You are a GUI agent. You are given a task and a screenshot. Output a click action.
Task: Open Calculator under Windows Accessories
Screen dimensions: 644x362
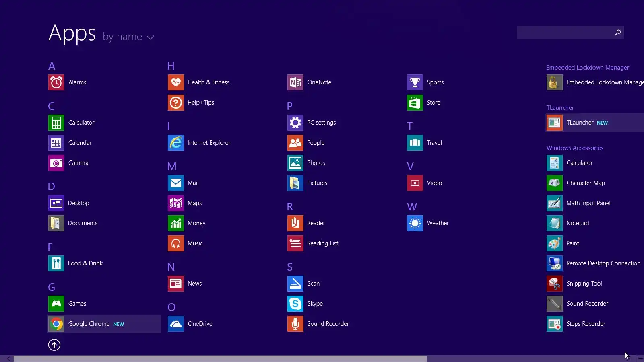[x=555, y=163]
